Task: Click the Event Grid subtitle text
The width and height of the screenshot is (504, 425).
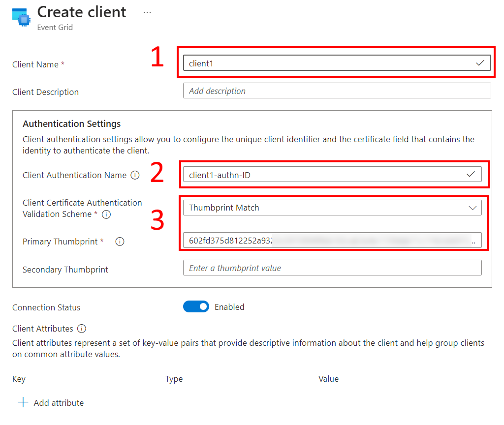Action: pyautogui.click(x=55, y=28)
